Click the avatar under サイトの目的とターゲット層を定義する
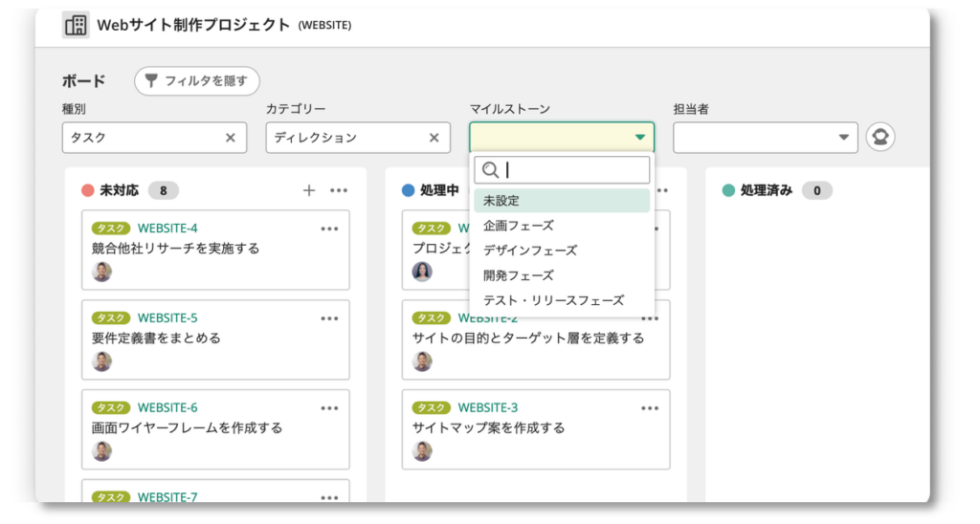Screen dimensions: 980x524 (x=422, y=361)
